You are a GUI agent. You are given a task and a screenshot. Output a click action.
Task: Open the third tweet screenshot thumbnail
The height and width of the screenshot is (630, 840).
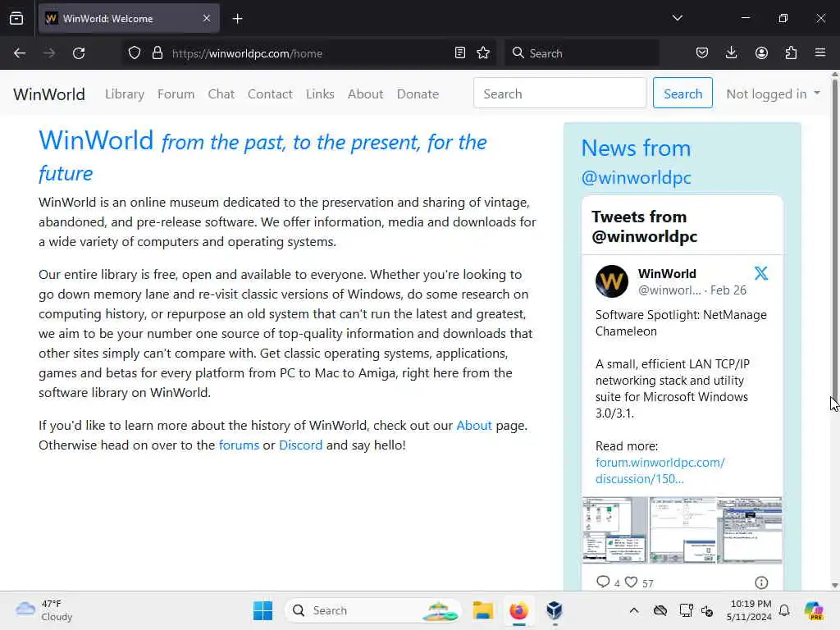[750, 530]
